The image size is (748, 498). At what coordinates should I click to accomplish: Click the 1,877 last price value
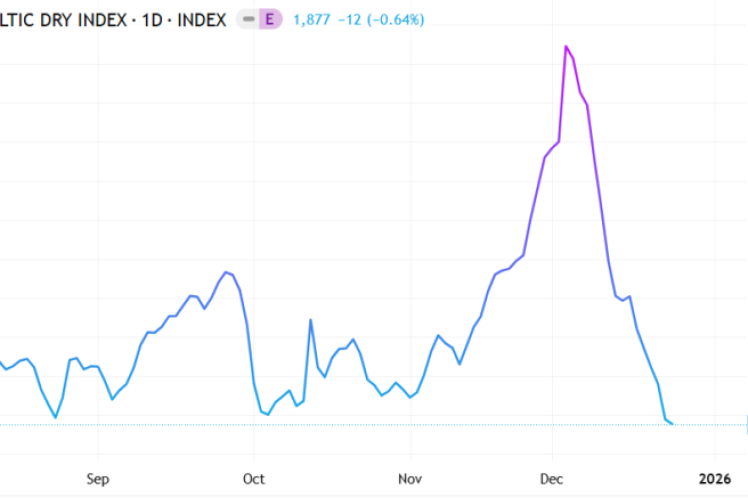click(311, 19)
